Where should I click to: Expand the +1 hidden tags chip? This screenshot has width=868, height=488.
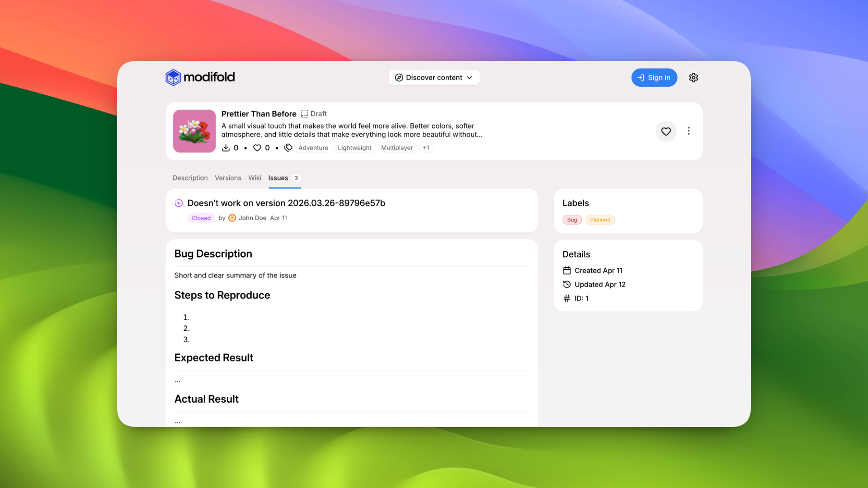tap(425, 148)
